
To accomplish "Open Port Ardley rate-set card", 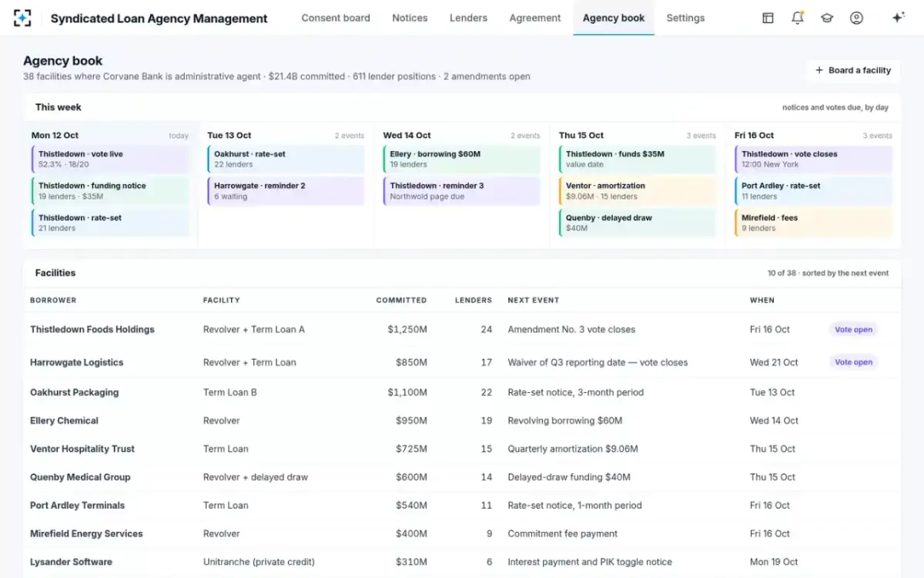I will 813,191.
